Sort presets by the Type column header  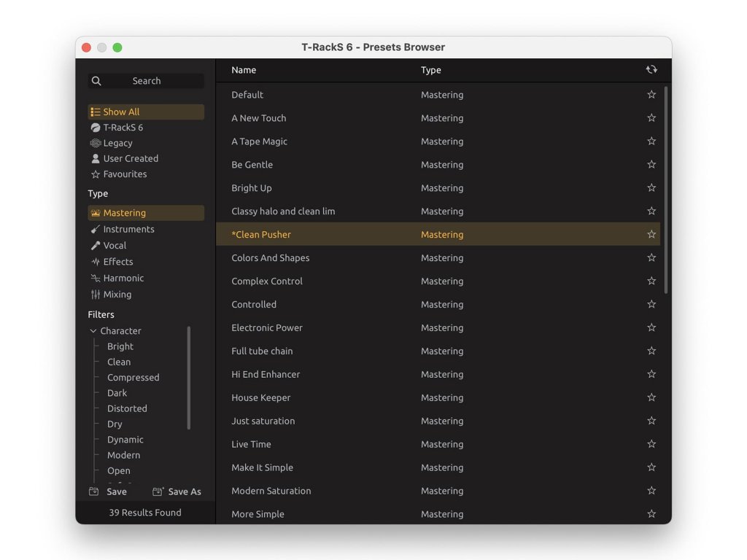pyautogui.click(x=431, y=70)
